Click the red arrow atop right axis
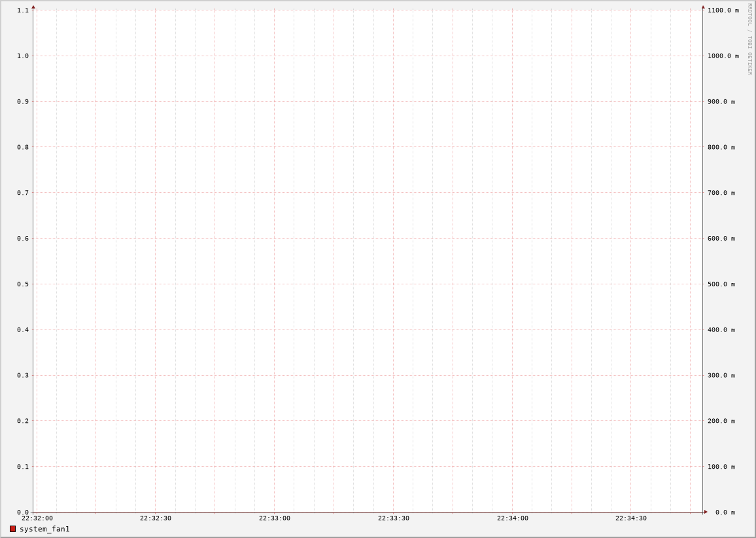756x538 pixels. click(703, 7)
